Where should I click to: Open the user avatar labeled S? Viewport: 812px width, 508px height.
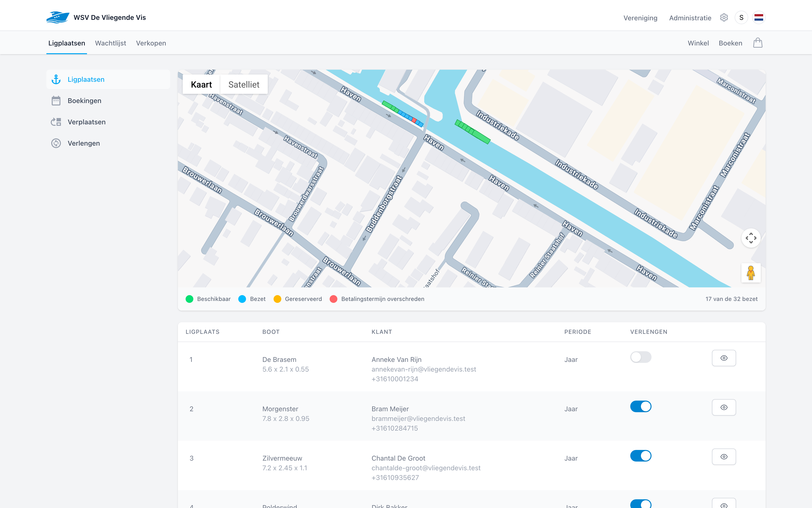pos(741,17)
